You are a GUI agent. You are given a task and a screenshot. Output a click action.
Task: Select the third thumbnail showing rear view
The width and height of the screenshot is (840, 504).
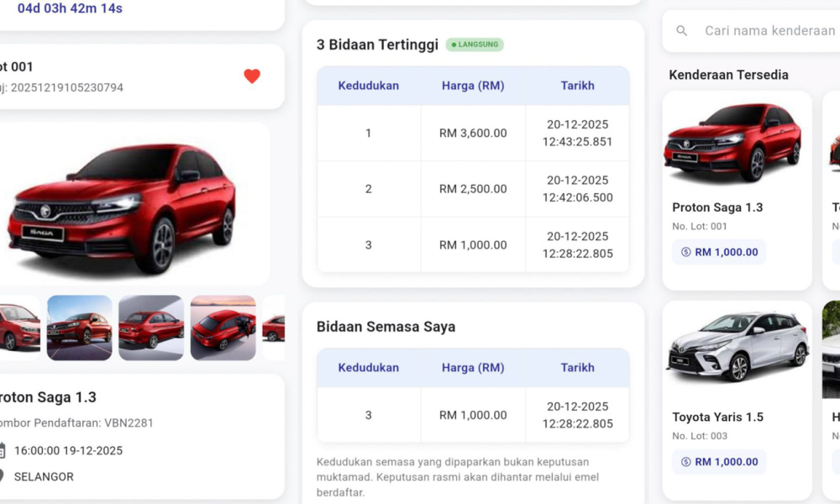(151, 328)
